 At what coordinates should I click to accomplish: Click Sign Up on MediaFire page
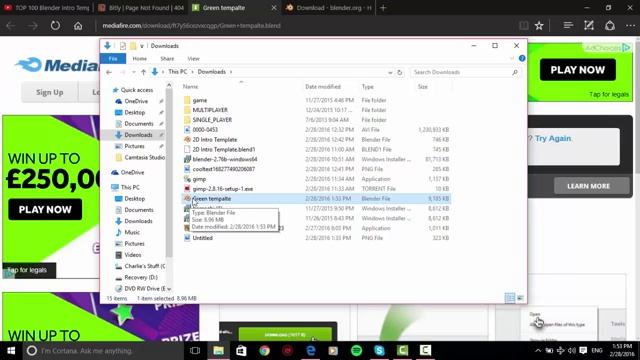point(49,92)
